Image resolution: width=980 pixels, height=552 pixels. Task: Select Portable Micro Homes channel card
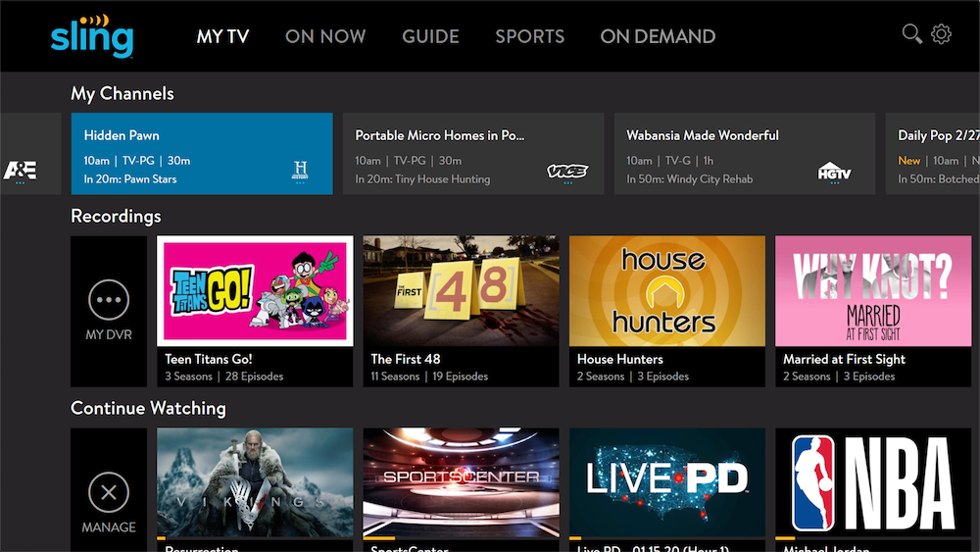(473, 154)
